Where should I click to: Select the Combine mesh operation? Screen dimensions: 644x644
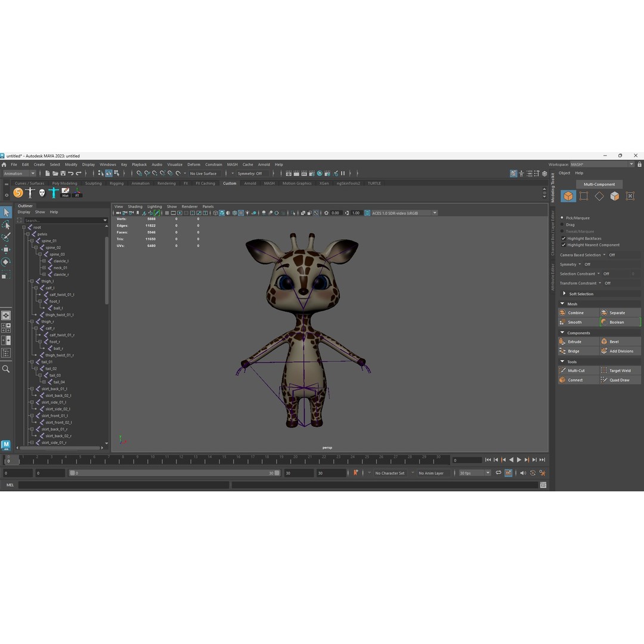point(576,312)
